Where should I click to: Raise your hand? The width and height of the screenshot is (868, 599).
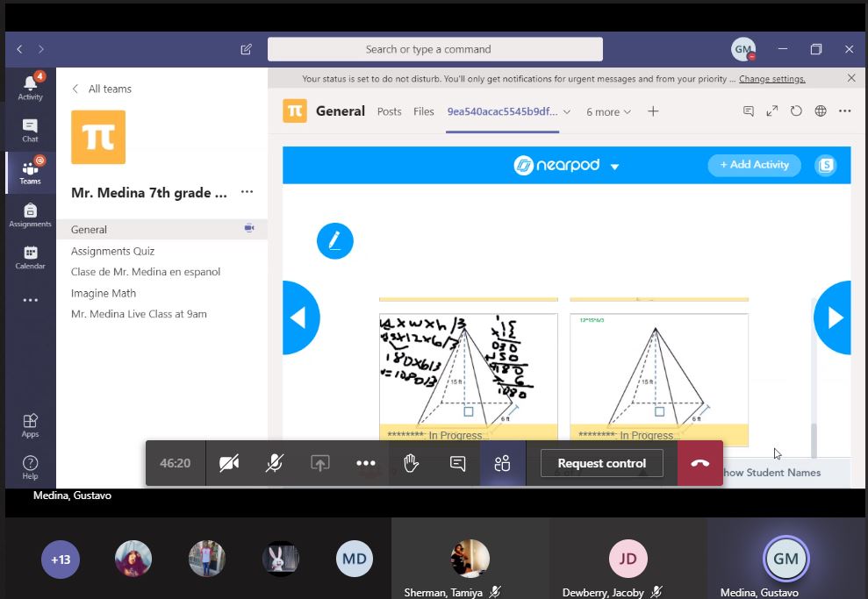coord(412,463)
